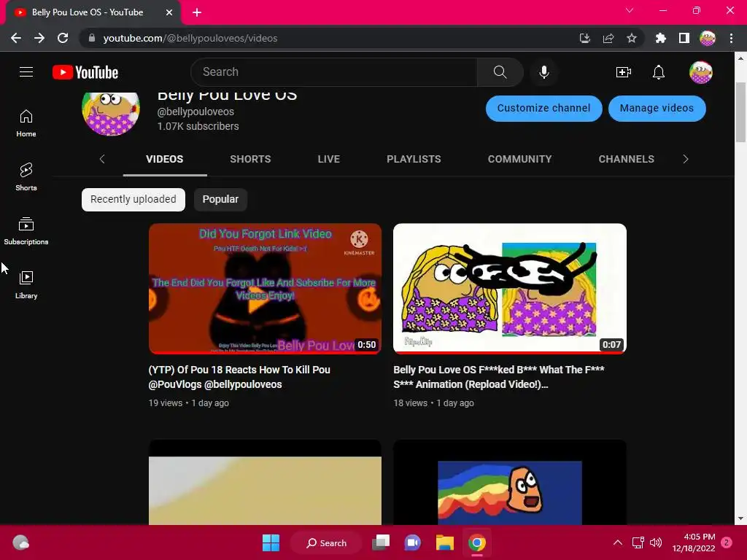The image size is (747, 560).
Task: Click the taskbar Search box
Action: click(x=326, y=542)
